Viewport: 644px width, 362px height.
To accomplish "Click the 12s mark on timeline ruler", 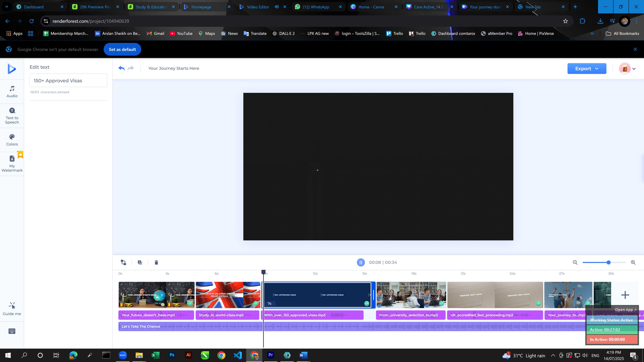I will (315, 274).
